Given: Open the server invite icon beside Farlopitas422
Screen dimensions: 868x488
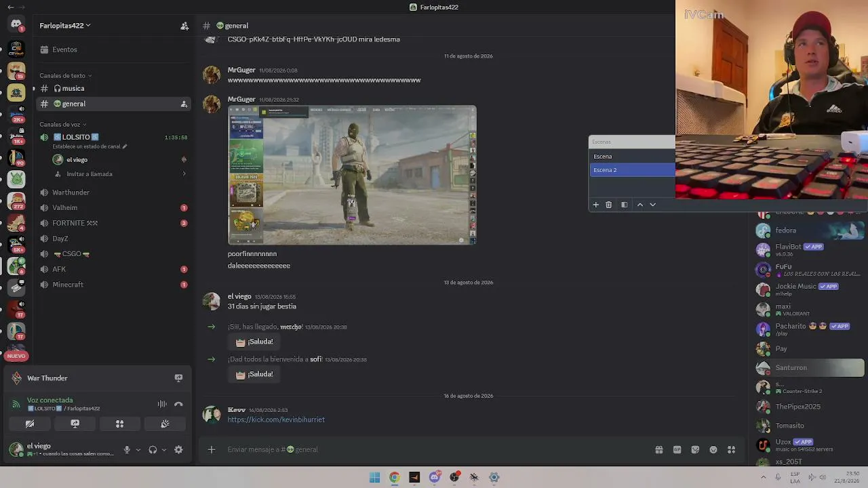Looking at the screenshot, I should click(x=184, y=26).
